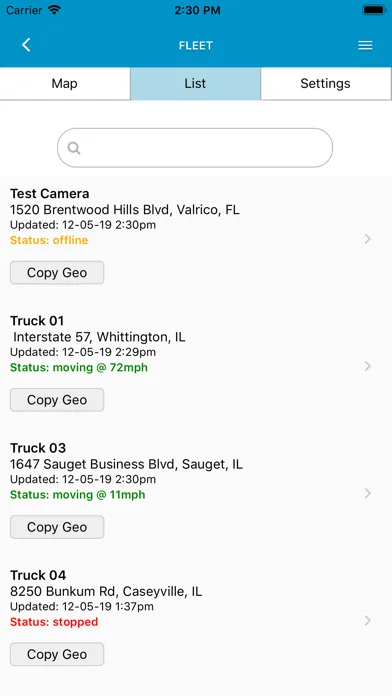Open Test Camera details chevron
The width and height of the screenshot is (392, 696).
(x=368, y=239)
